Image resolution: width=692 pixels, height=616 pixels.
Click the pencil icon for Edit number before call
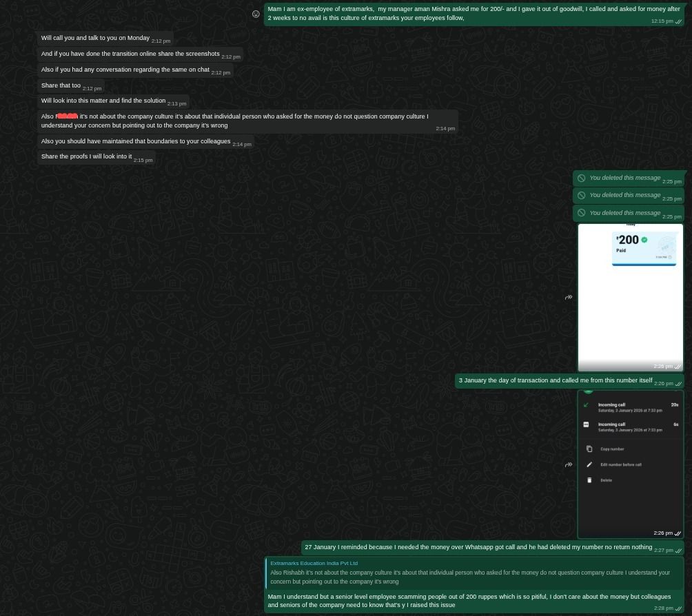(589, 464)
